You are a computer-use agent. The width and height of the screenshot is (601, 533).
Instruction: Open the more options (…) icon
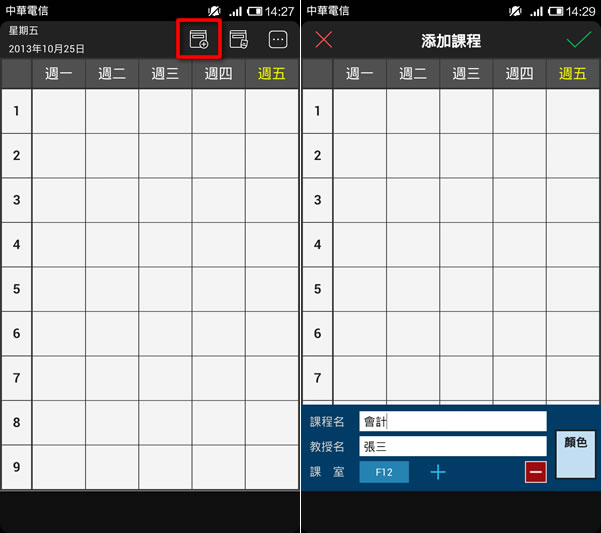click(x=278, y=39)
